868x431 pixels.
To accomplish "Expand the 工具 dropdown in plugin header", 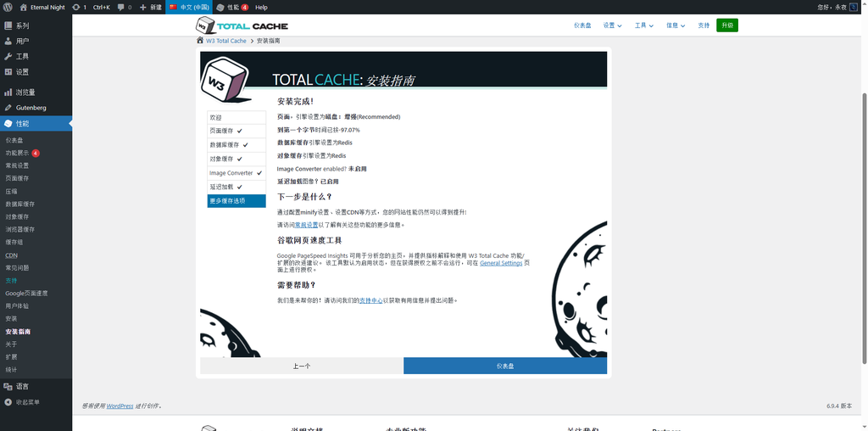I will (644, 25).
